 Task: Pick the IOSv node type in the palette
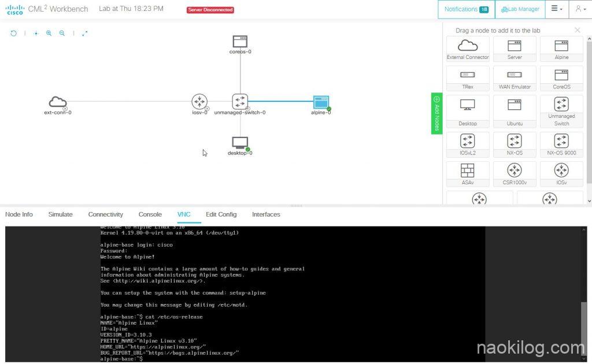point(561,174)
